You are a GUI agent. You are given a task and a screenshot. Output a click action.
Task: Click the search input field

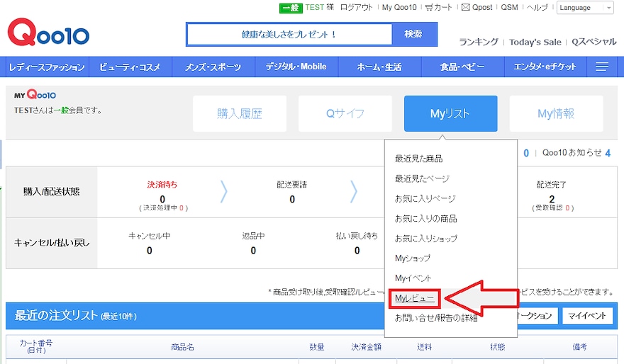click(x=289, y=35)
